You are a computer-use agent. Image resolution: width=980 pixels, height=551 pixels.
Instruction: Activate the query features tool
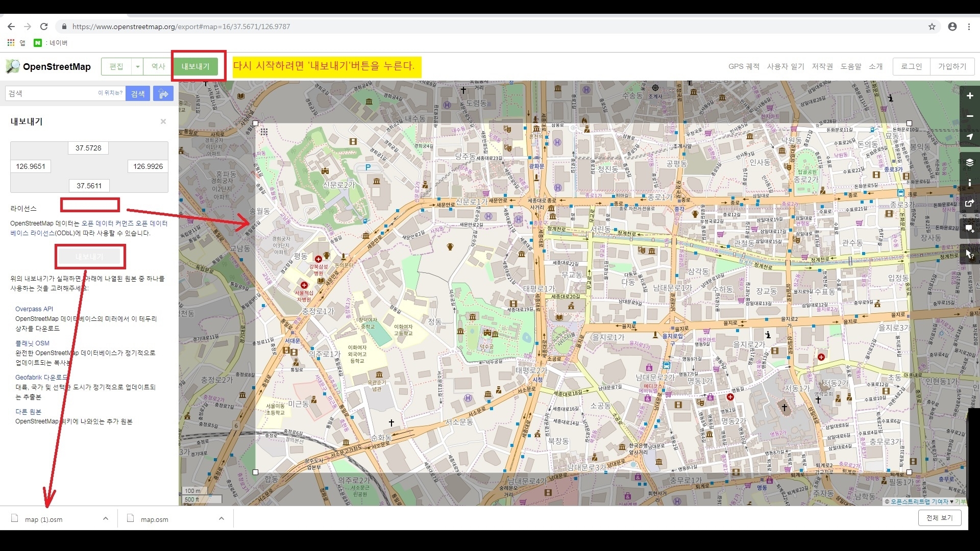tap(970, 254)
